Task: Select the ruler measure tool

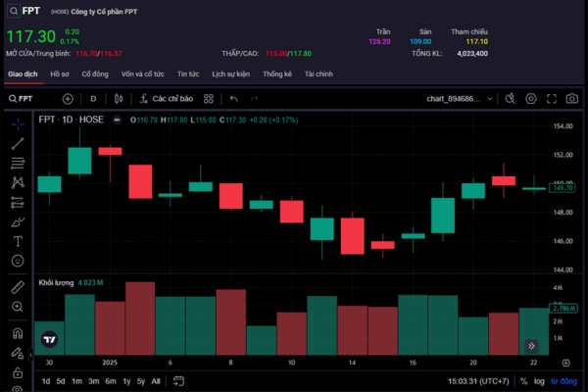Action: [18, 287]
